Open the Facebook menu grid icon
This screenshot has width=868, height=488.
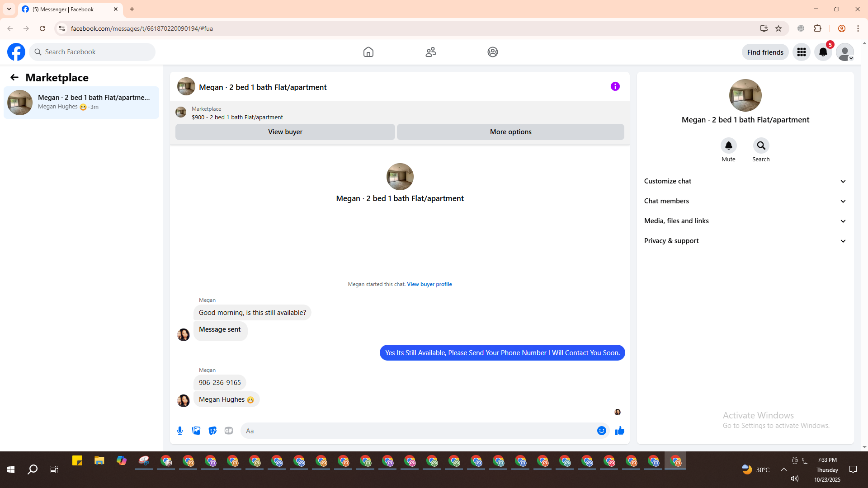801,52
